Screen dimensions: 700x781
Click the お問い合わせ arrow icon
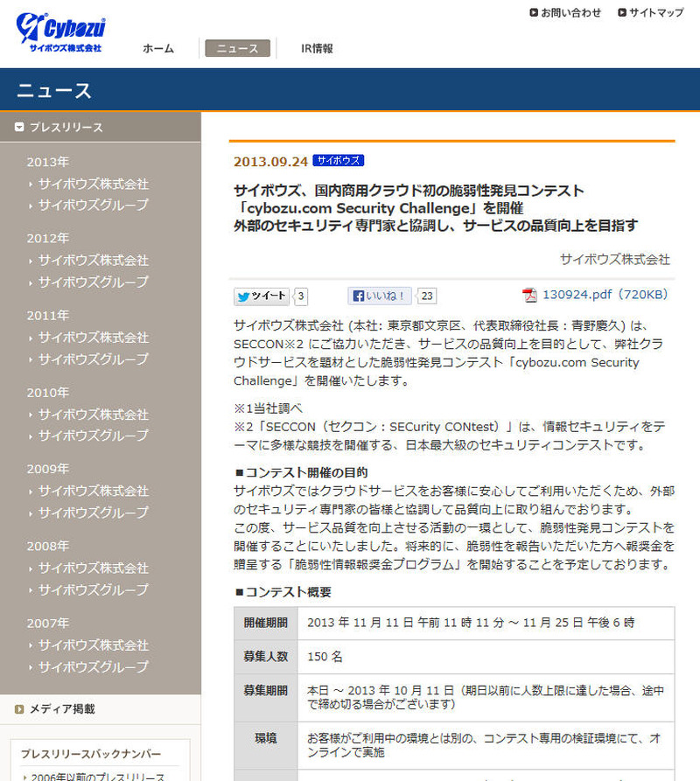point(534,12)
